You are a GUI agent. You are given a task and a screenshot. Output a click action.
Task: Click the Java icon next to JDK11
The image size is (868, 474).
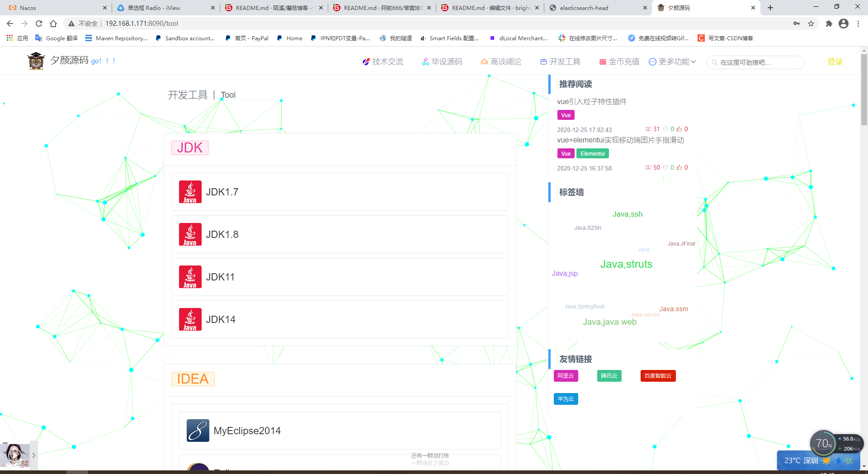(x=190, y=277)
